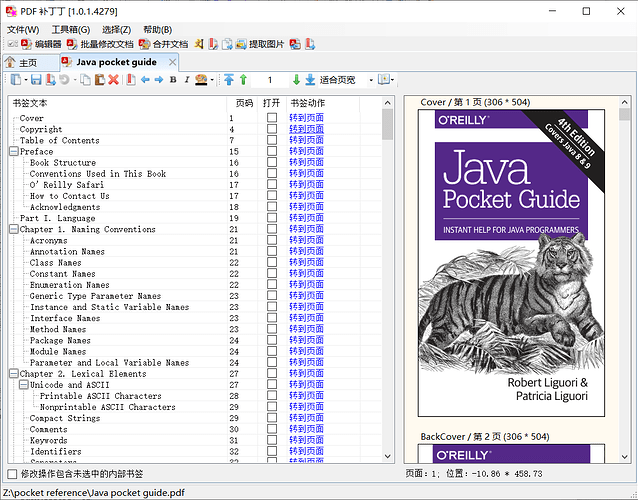Collapse the Unicode and ASCII node
This screenshot has height=500, width=638.
24,384
